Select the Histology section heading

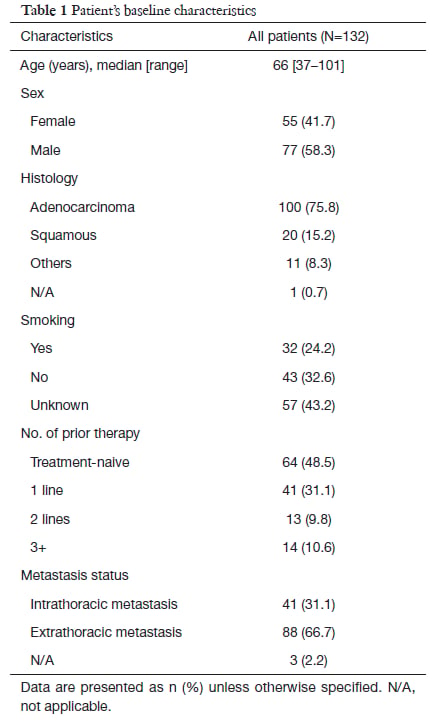(x=49, y=179)
